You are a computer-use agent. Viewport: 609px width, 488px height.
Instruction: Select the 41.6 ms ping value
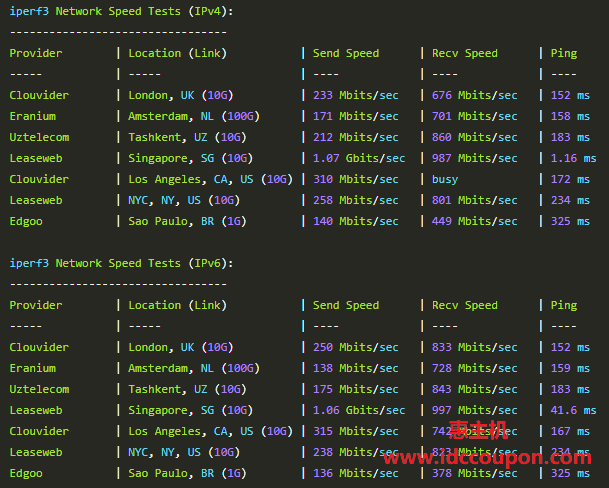(x=573, y=410)
